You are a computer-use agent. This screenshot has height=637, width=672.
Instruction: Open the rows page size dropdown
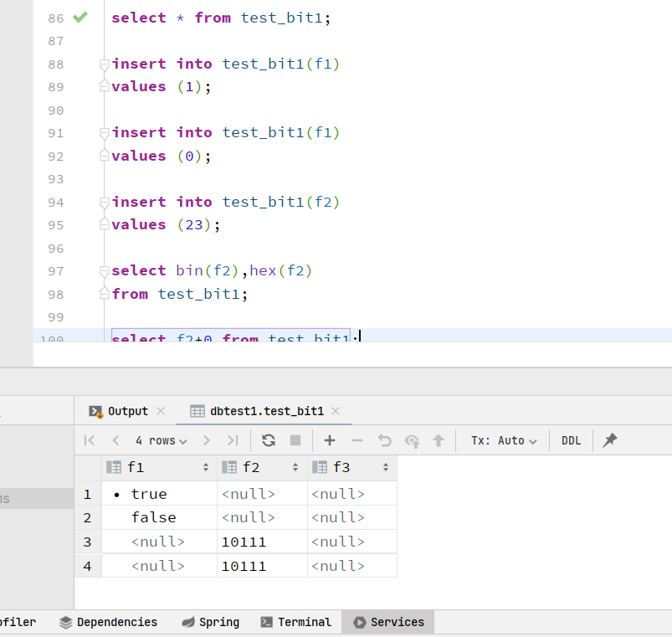(x=162, y=440)
